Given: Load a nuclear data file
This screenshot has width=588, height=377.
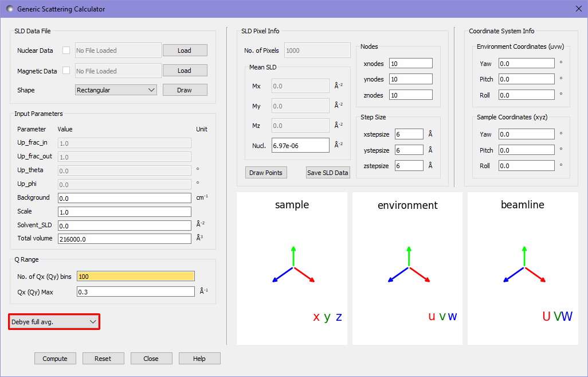Looking at the screenshot, I should 185,50.
